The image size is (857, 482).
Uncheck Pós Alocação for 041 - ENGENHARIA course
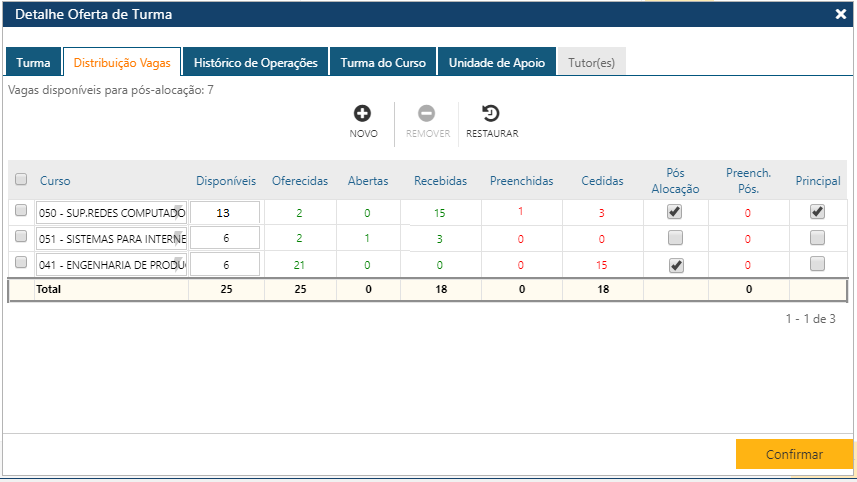coord(675,264)
